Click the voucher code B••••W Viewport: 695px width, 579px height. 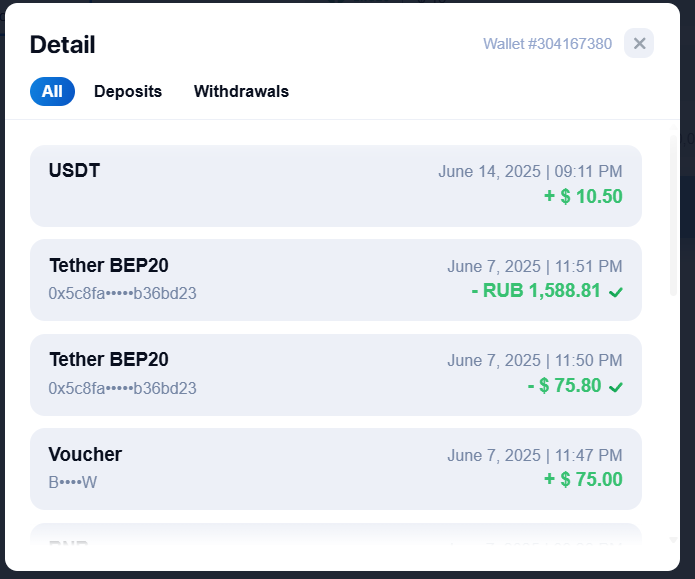point(73,482)
